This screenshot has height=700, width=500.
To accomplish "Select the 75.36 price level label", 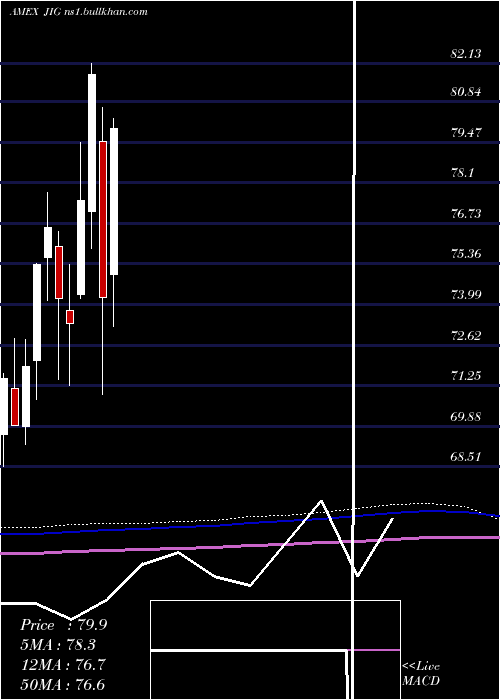I will click(x=466, y=254).
